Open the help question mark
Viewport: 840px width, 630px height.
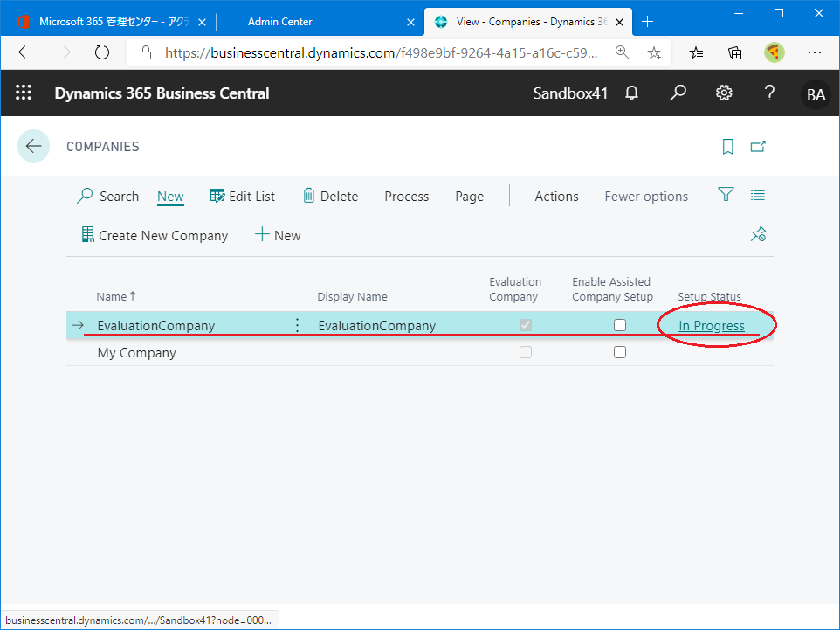click(769, 93)
